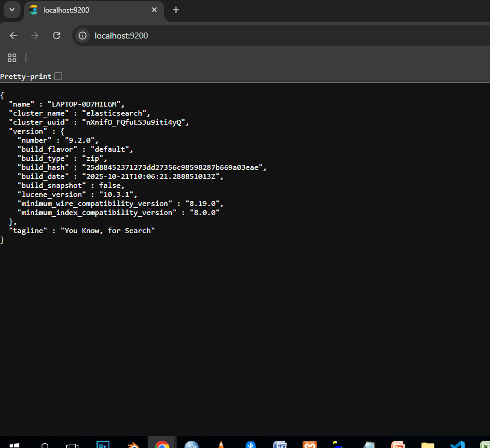This screenshot has height=448, width=490.
Task: Open the apps grid in bookmarks bar
Action: click(12, 58)
